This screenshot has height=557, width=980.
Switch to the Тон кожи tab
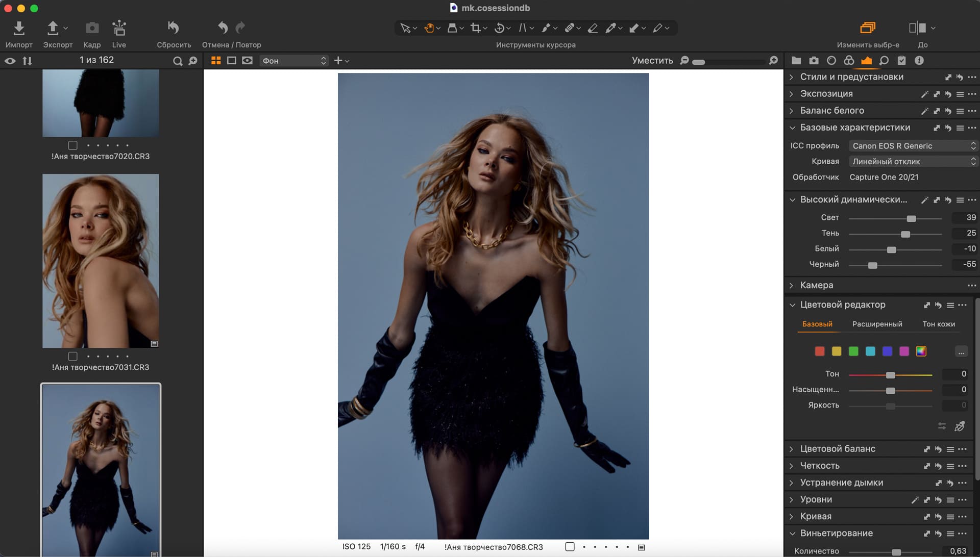(938, 324)
